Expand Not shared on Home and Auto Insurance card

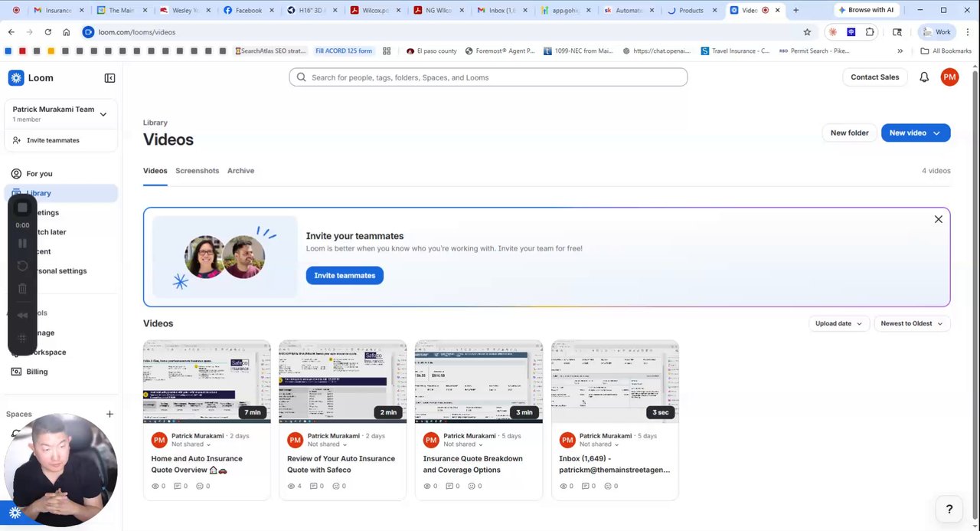191,444
